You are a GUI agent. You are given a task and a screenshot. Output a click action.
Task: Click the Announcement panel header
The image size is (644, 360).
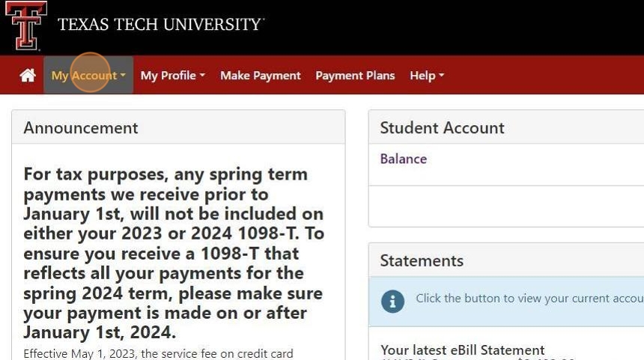(81, 128)
